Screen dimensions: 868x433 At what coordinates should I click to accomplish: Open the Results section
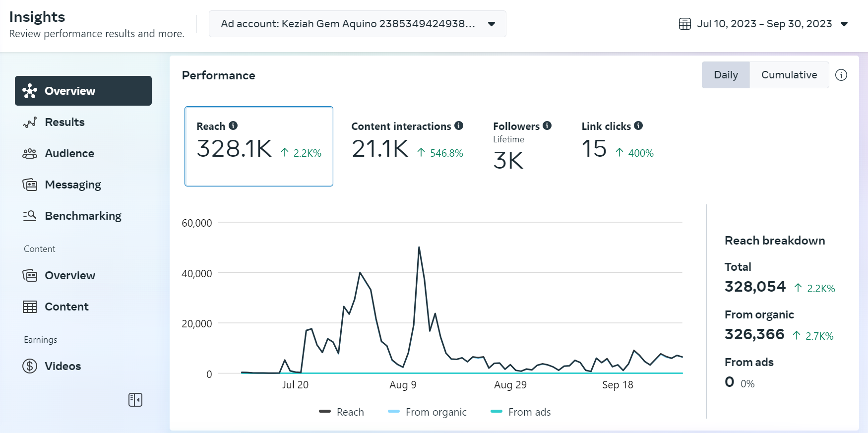(83, 122)
